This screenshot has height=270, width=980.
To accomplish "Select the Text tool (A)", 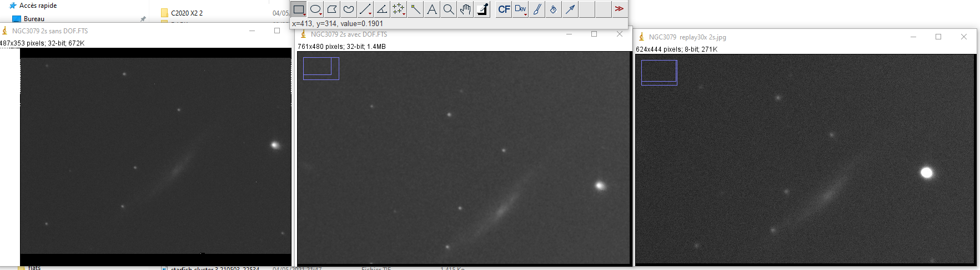I will (432, 9).
